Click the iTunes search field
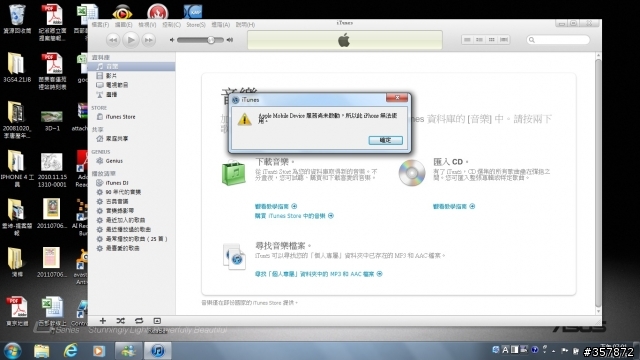Viewport: 640px width, 360px height. pos(558,40)
